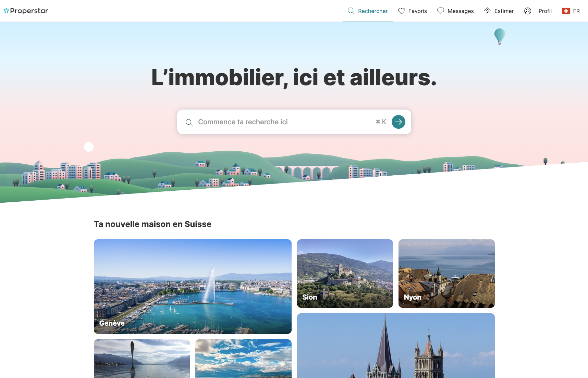Open the Sion city card
Image resolution: width=588 pixels, height=378 pixels.
coord(345,274)
